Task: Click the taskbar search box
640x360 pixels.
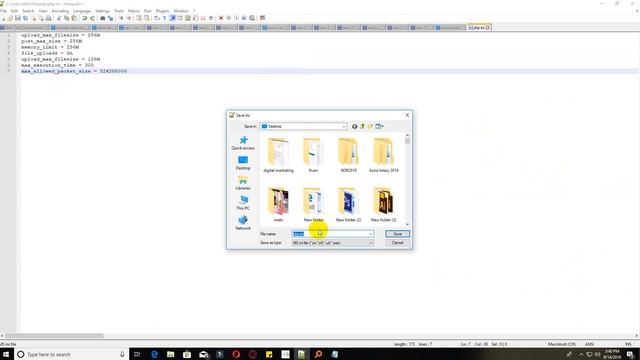Action: point(71,354)
